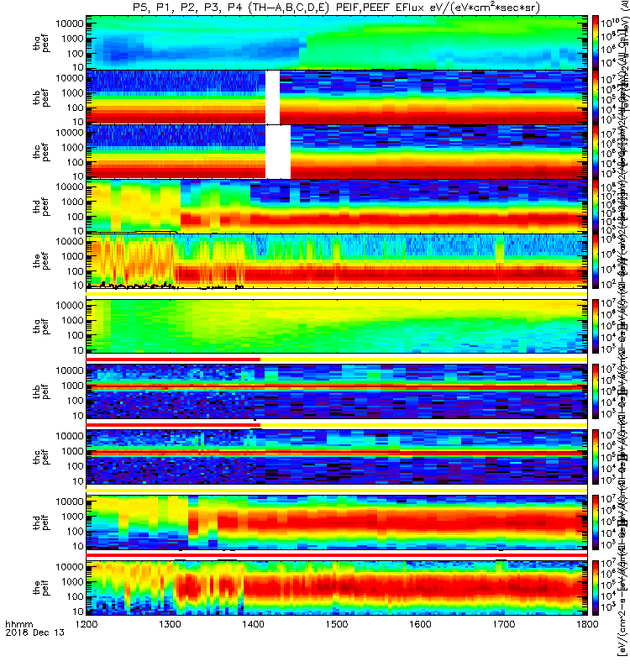Click the 'thd peif' panel label

[41, 522]
